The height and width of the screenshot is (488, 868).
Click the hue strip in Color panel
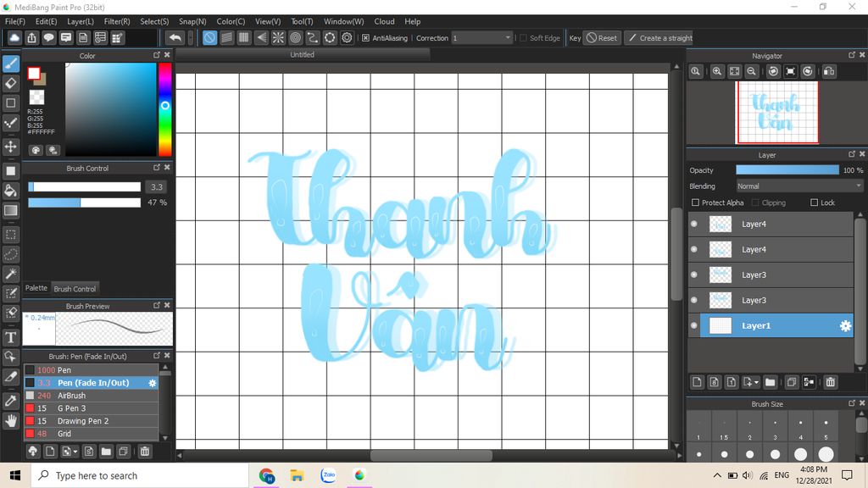pyautogui.click(x=165, y=109)
